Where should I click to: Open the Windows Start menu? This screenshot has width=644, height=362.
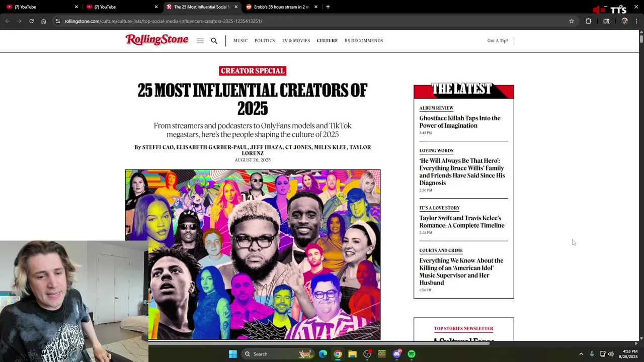232,354
